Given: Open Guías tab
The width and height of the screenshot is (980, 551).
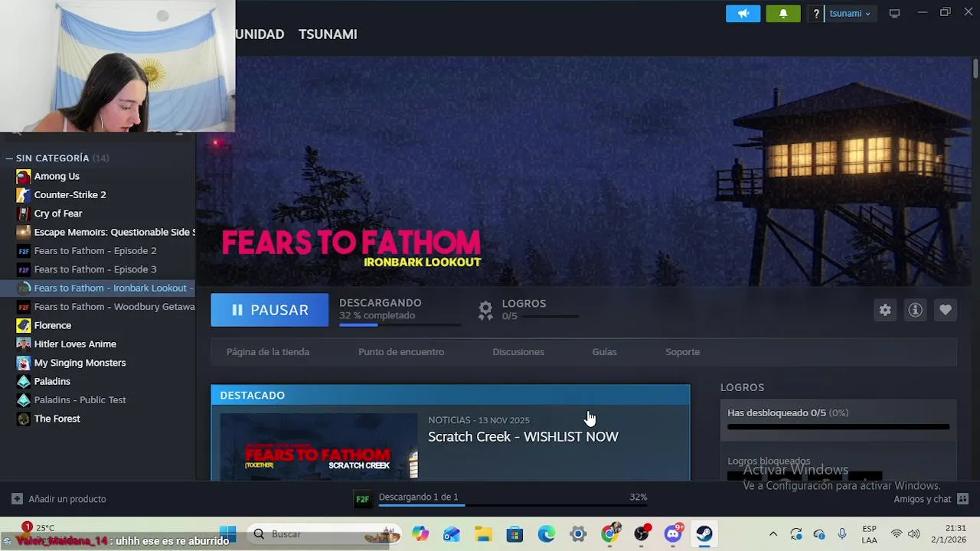Looking at the screenshot, I should point(604,352).
